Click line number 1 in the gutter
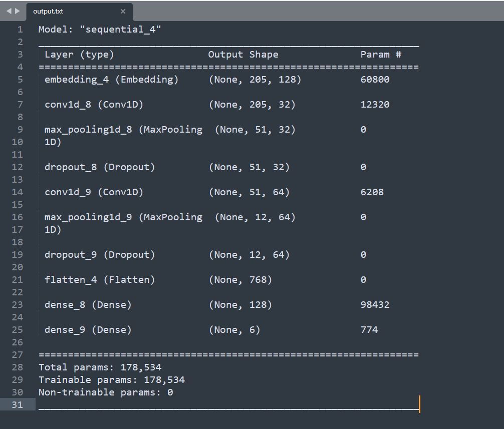504x429 pixels. (x=20, y=30)
